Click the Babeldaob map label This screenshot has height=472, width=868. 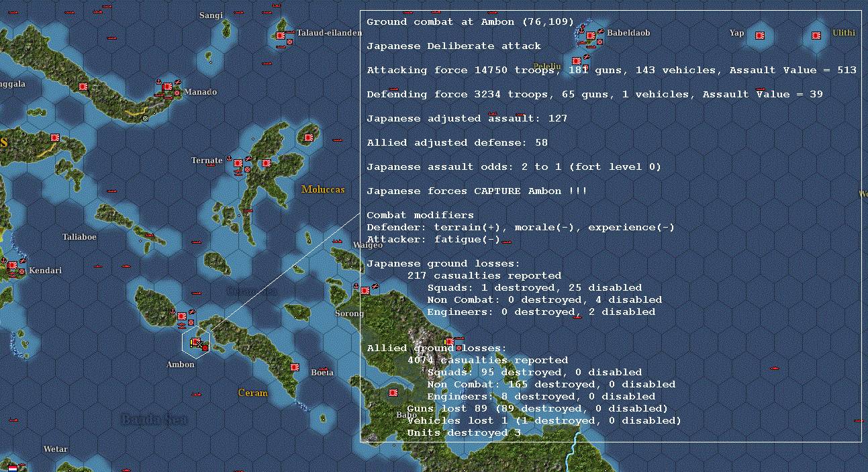coord(628,33)
